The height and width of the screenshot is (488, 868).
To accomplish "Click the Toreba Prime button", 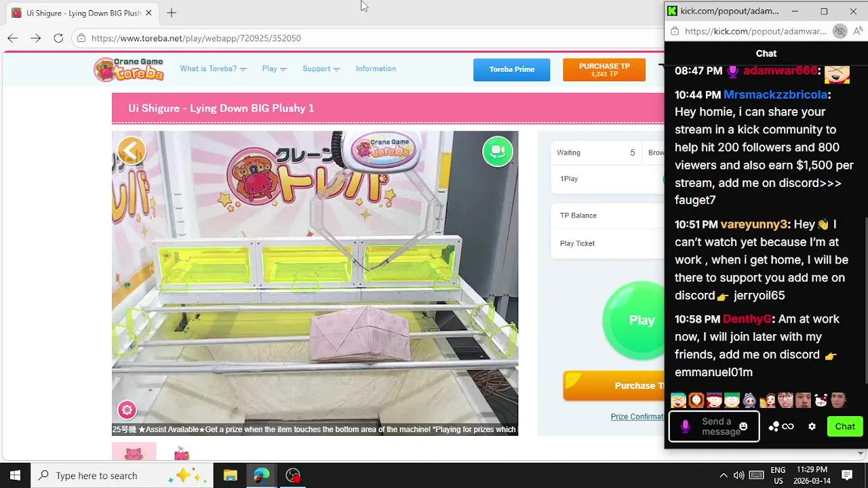I will point(512,70).
